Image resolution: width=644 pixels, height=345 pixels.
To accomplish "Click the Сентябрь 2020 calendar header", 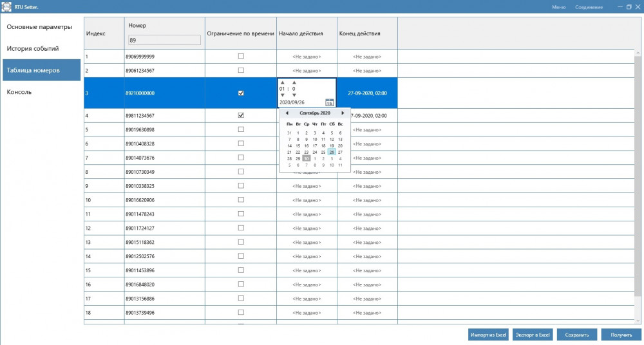I will pyautogui.click(x=315, y=113).
